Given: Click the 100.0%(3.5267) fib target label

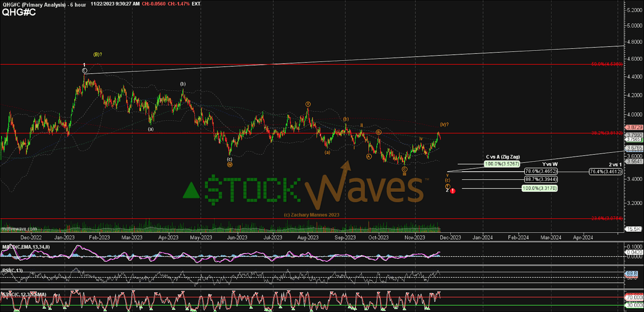Looking at the screenshot, I should (503, 164).
